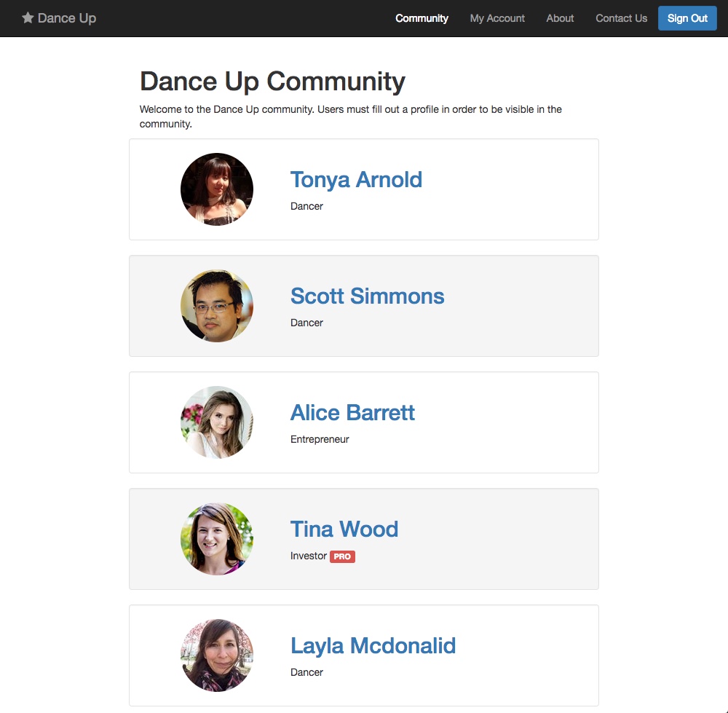This screenshot has width=728, height=713.
Task: Open Tina Wood's profile
Action: pos(344,529)
